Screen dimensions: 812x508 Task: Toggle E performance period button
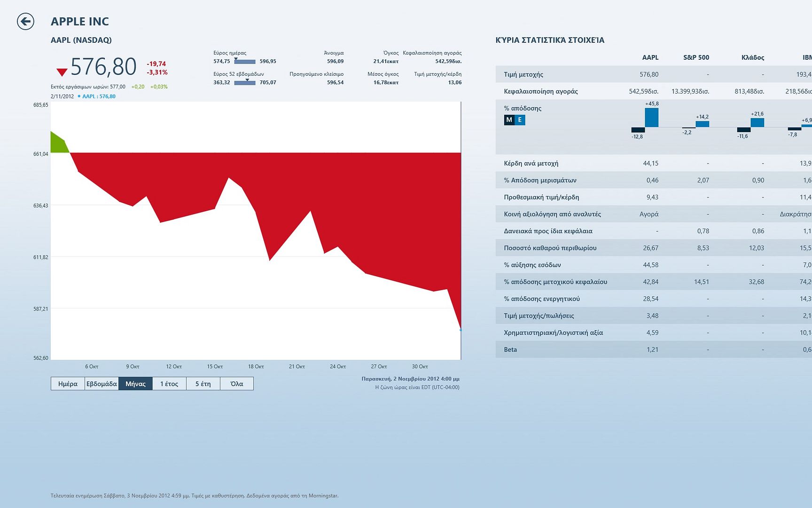point(520,120)
